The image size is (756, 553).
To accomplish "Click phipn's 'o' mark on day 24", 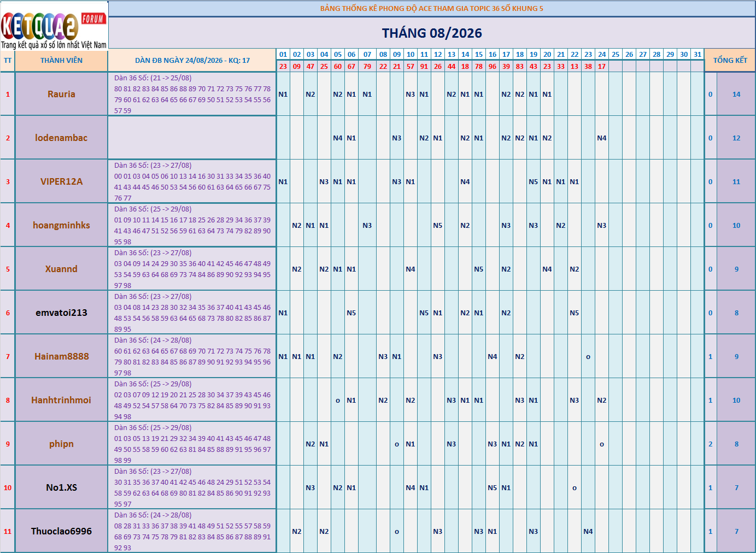I will coord(602,444).
